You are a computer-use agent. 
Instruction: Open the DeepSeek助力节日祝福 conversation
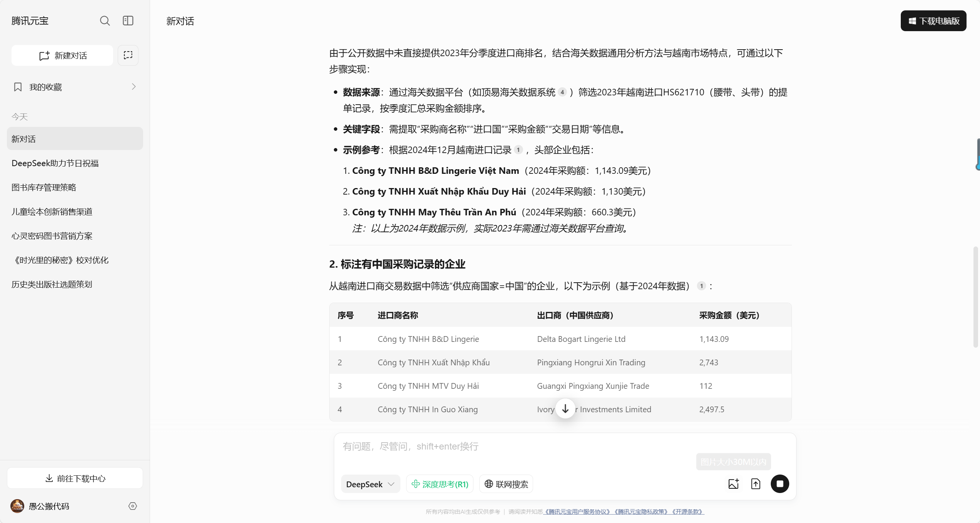55,163
